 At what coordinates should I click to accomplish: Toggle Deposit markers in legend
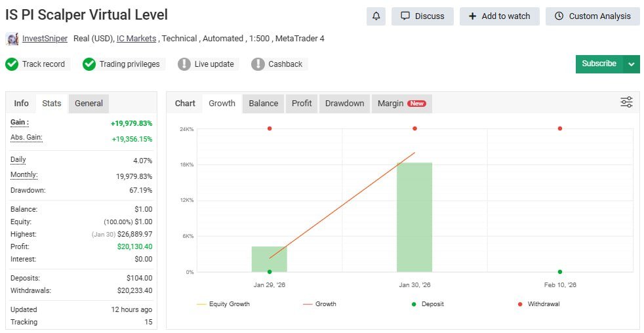[x=428, y=304]
